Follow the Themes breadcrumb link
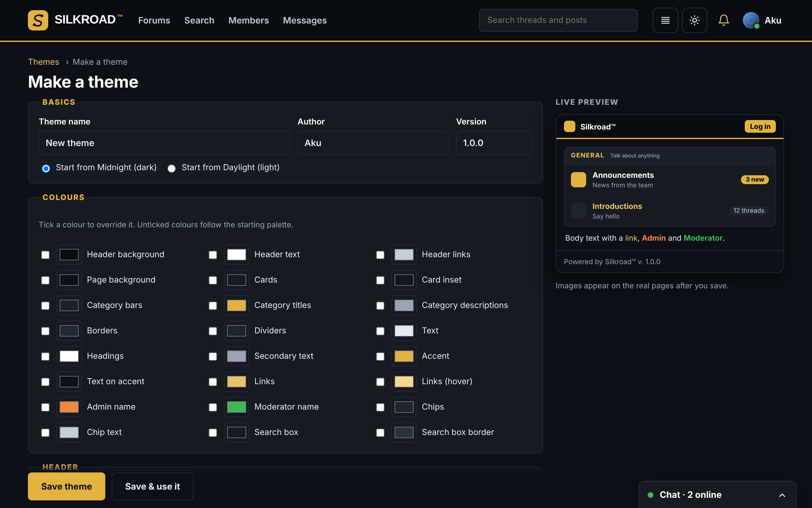The width and height of the screenshot is (812, 508). tap(43, 62)
